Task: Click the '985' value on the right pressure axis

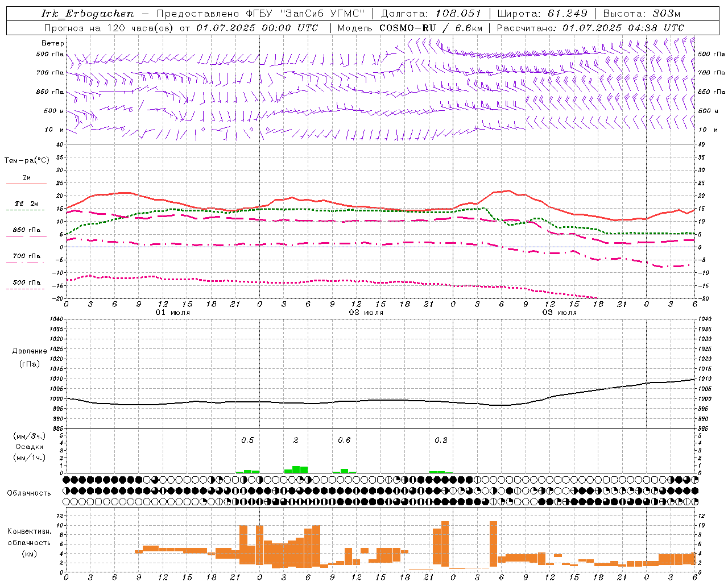Action: click(704, 429)
